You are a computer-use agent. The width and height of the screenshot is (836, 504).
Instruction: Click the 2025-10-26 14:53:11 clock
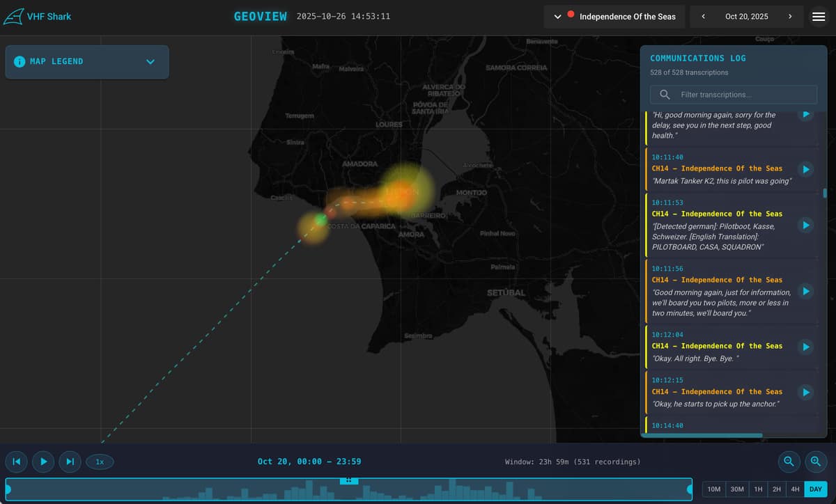[343, 16]
